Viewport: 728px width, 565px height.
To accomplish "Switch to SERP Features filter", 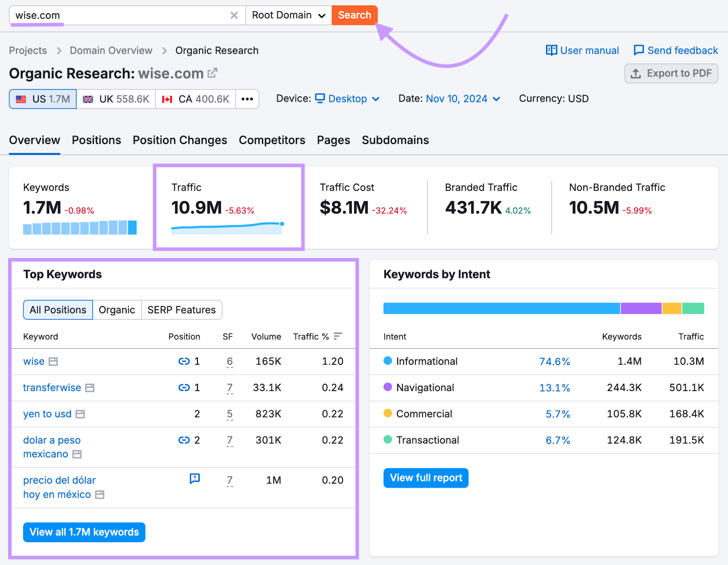I will 182,310.
